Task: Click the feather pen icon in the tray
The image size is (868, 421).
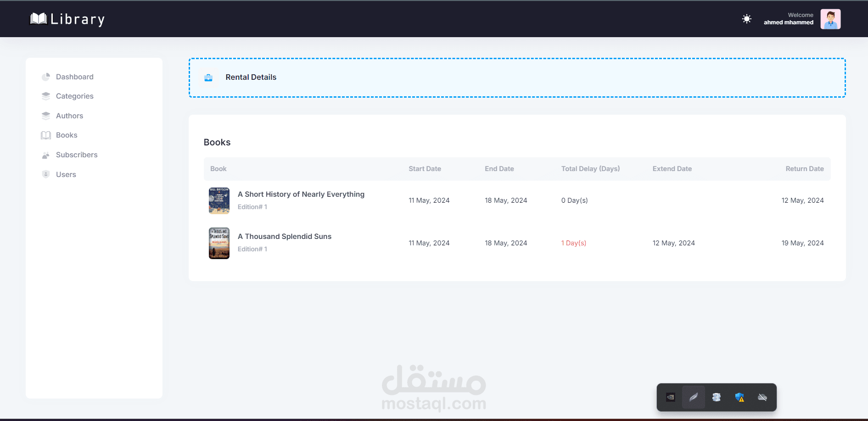Action: 693,397
